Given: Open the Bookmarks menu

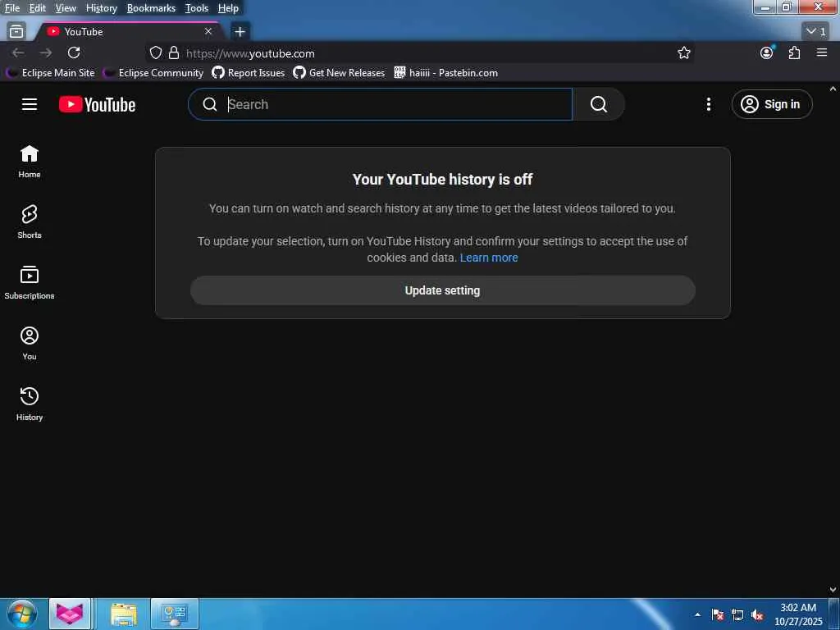Looking at the screenshot, I should click(151, 8).
